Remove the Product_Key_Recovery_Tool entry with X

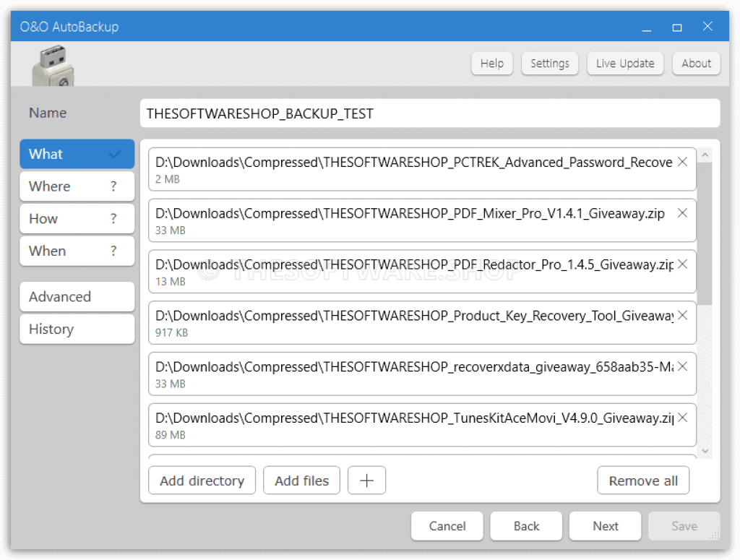[x=682, y=315]
